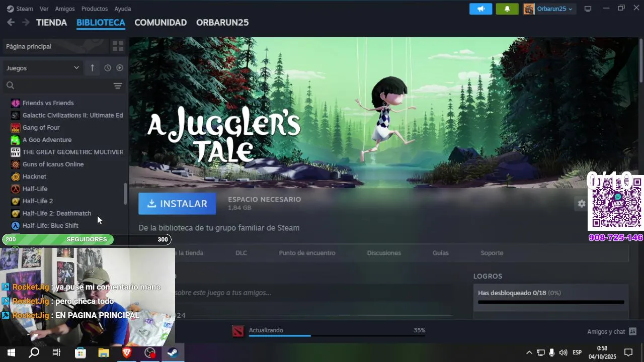This screenshot has height=362, width=644.
Task: Switch to the TIENDA tab
Action: click(x=51, y=23)
